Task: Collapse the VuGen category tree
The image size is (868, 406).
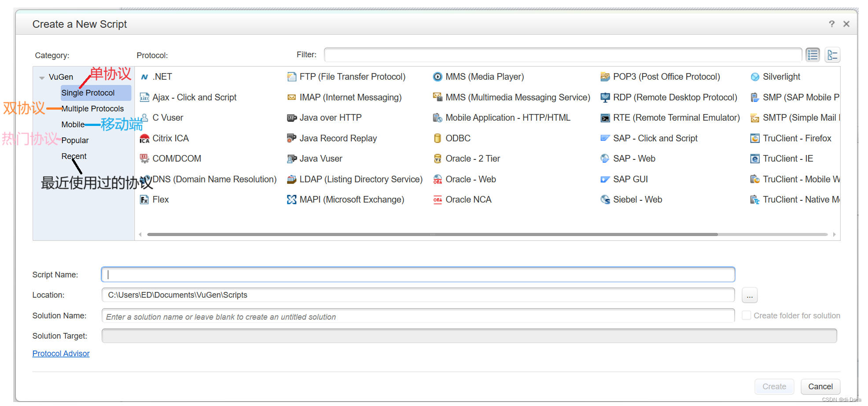Action: (42, 78)
